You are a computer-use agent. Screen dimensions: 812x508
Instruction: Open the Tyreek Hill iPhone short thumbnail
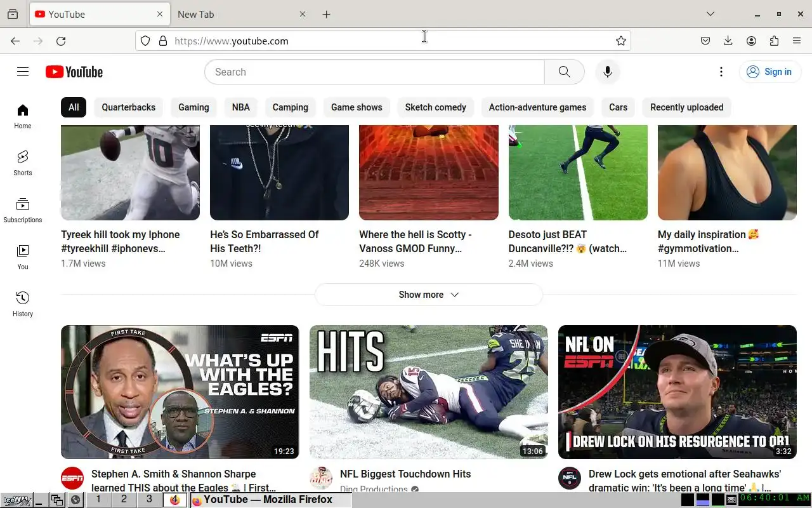130,173
